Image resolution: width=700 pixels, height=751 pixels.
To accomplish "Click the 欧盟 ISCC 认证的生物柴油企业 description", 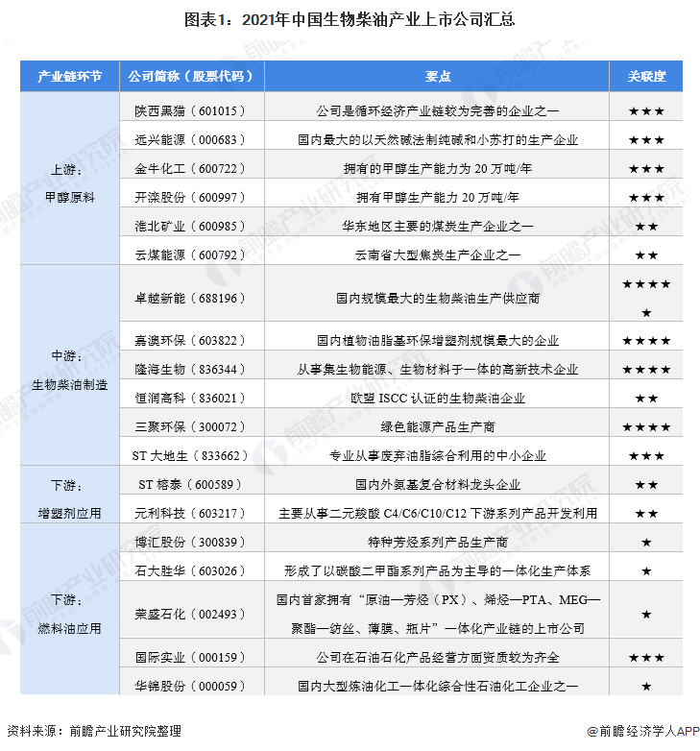I will tap(437, 398).
